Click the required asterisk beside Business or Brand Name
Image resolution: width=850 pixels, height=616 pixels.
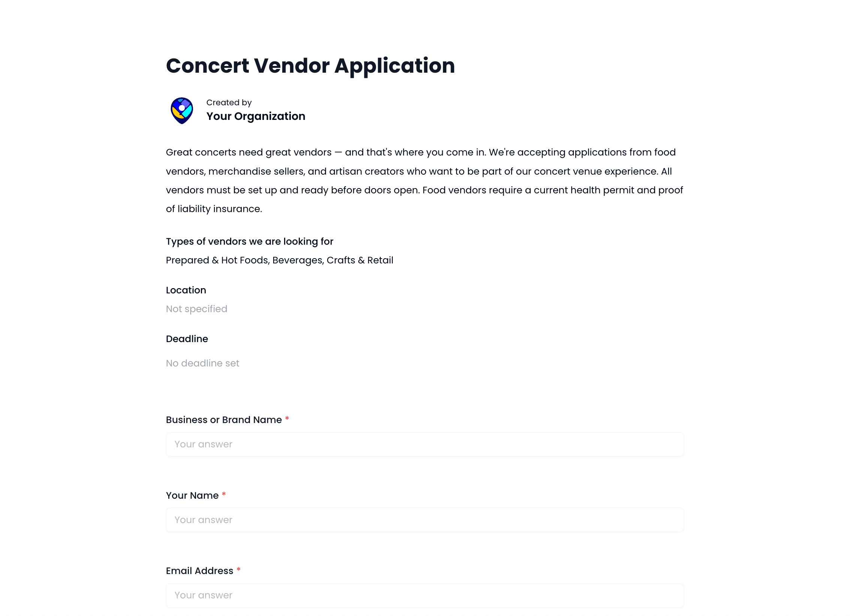click(287, 419)
